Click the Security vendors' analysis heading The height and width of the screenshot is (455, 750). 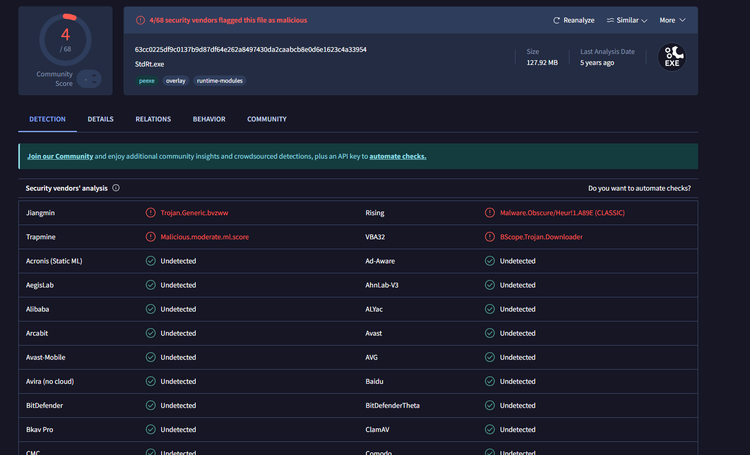coord(66,189)
